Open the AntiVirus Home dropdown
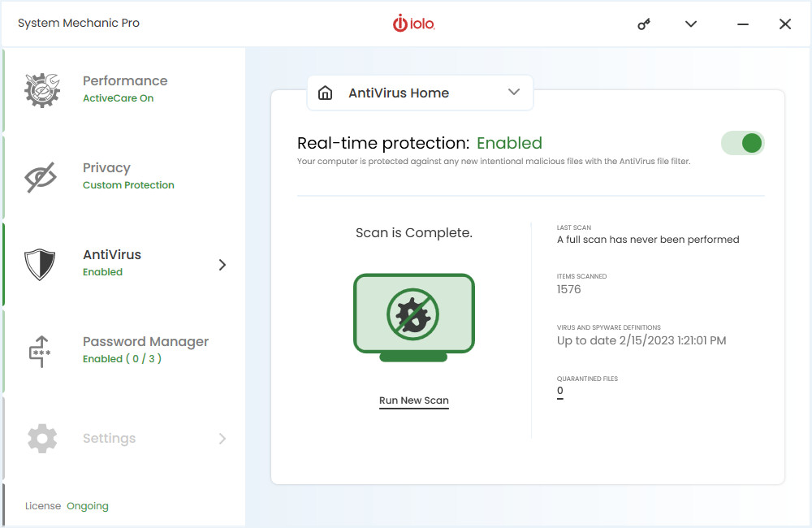 click(420, 93)
